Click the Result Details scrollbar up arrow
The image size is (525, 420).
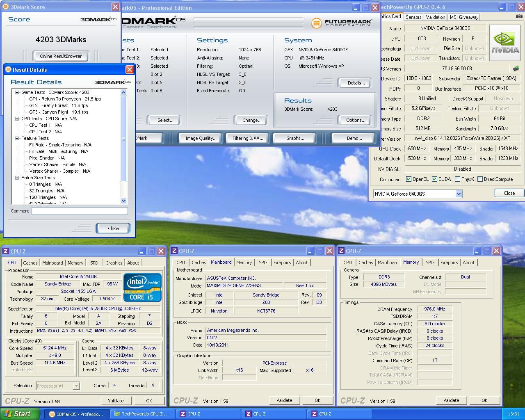(124, 92)
